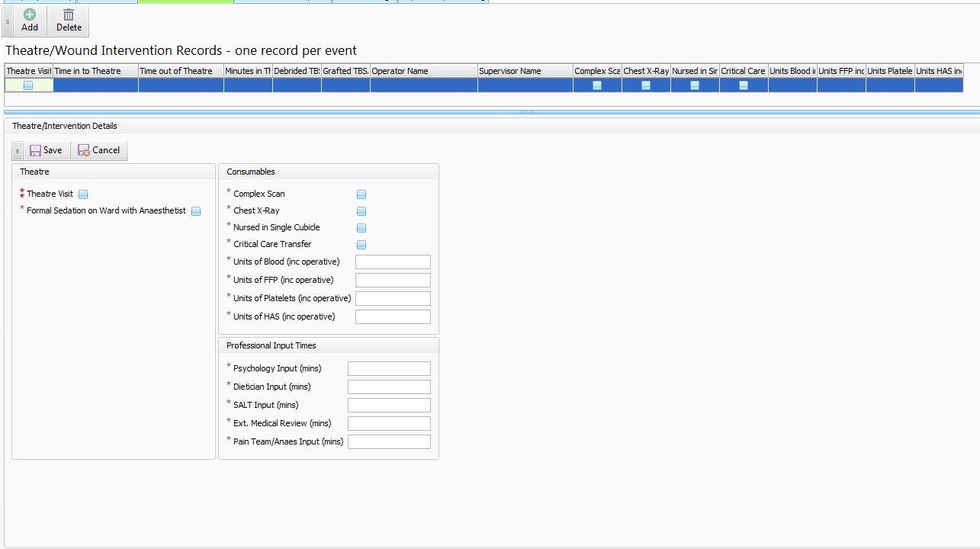This screenshot has width=980, height=549.
Task: Click the Units of Blood input field
Action: coord(393,262)
